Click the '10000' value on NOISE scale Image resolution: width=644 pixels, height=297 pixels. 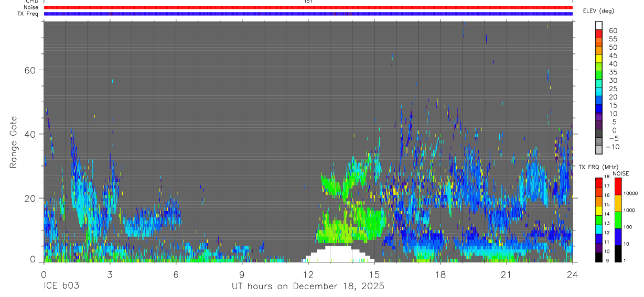[630, 194]
